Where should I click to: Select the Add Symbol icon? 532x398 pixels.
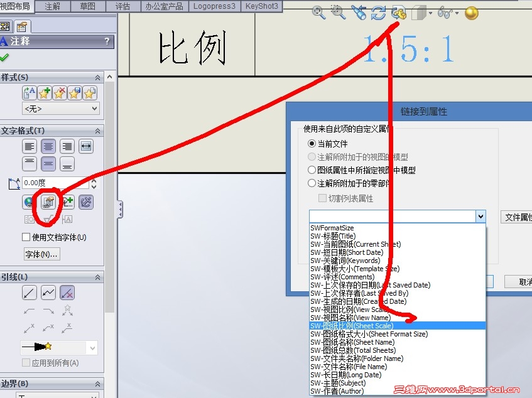pyautogui.click(x=69, y=202)
